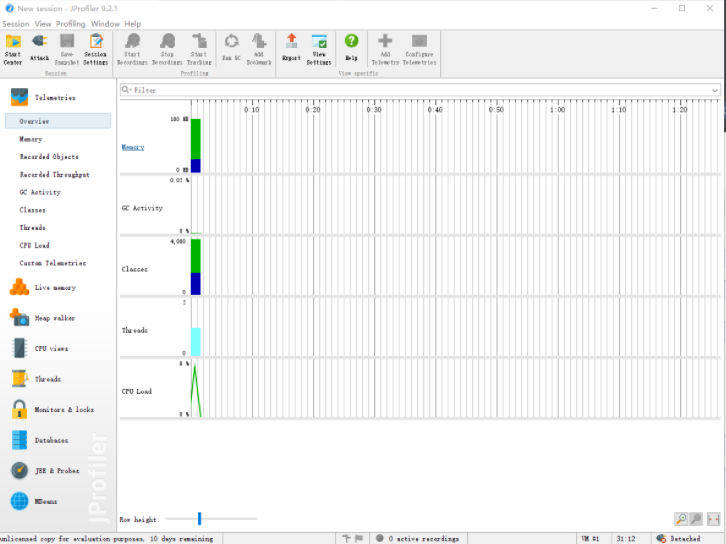This screenshot has width=726, height=544.
Task: Click the Save Snapshot icon
Action: click(x=67, y=49)
